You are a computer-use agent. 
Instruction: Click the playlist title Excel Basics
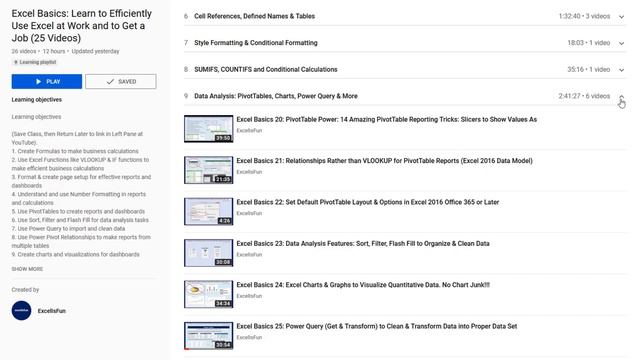[82, 26]
